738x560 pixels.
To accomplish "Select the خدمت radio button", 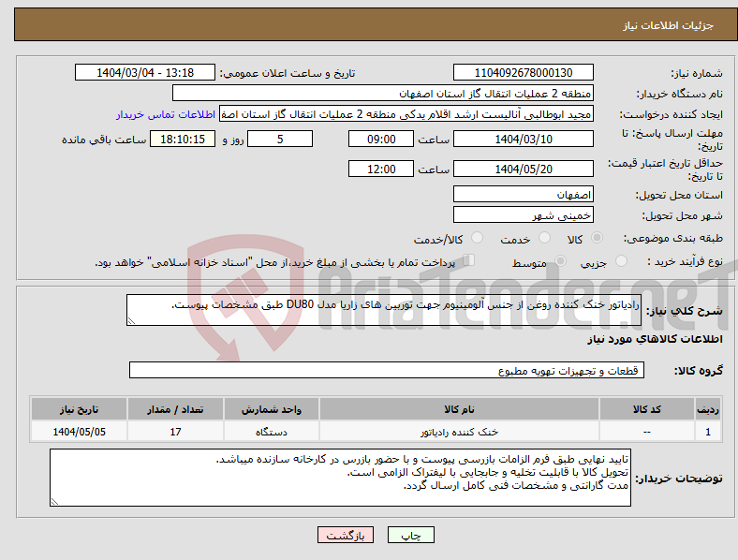I will pyautogui.click(x=544, y=238).
